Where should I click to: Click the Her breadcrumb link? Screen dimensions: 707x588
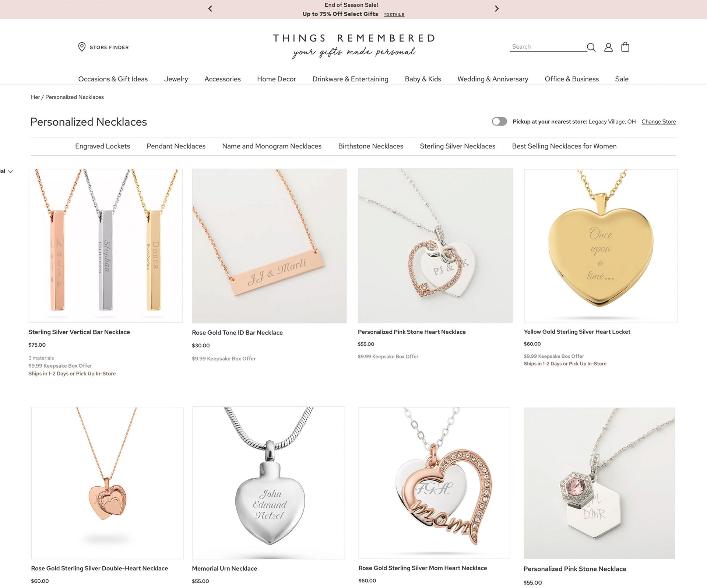click(x=35, y=97)
